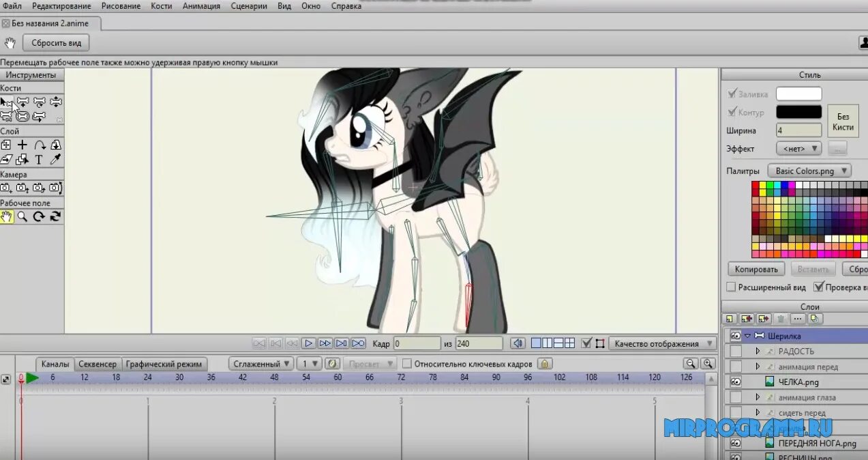
Task: Select the Scale Bone tool
Action: 56,102
